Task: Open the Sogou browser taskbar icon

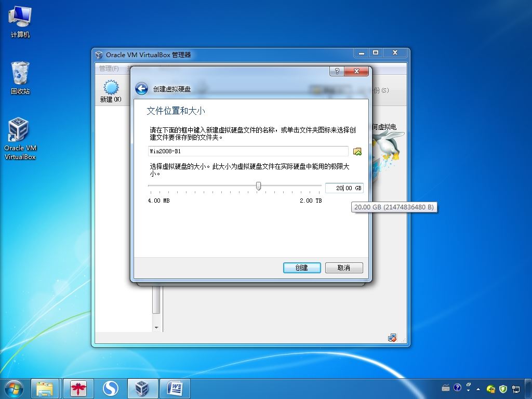Action: coord(110,389)
